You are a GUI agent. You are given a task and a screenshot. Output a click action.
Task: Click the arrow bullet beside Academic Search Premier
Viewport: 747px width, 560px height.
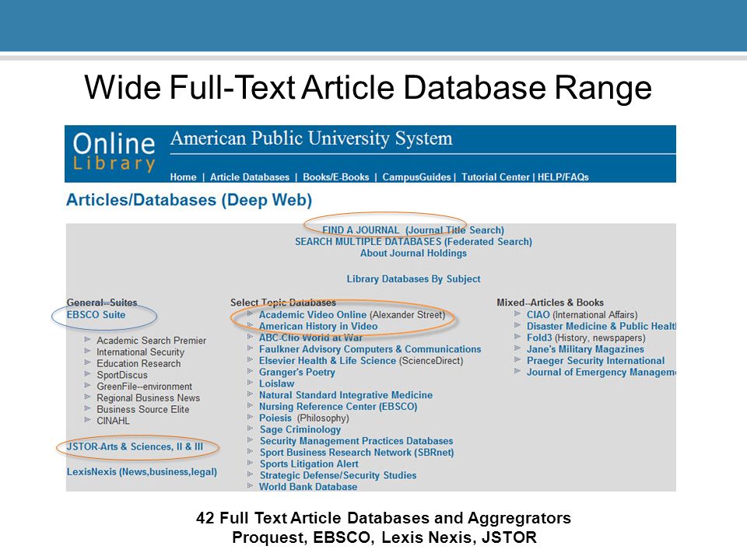[87, 340]
